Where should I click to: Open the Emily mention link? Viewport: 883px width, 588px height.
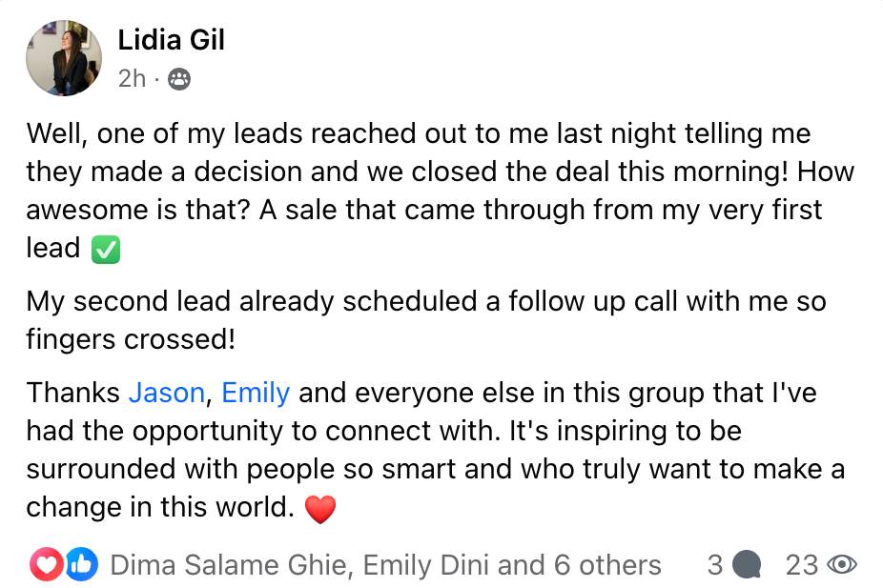point(256,393)
